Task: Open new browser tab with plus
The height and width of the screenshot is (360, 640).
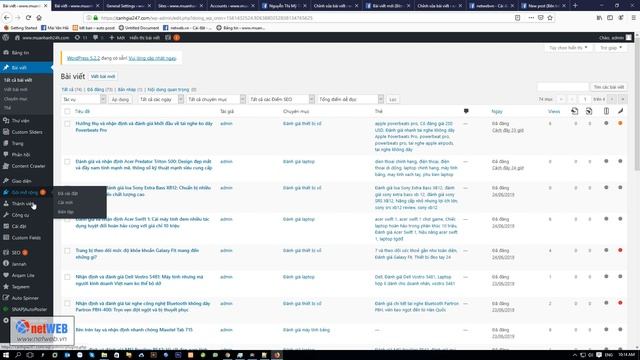Action: click(575, 6)
